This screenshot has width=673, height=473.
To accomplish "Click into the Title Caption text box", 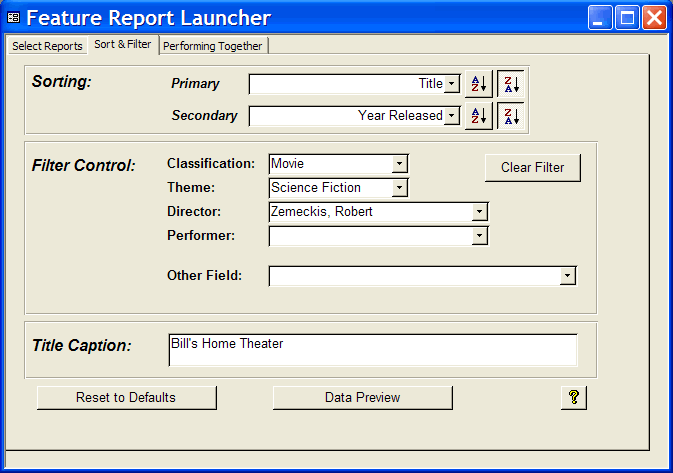I will coord(372,350).
